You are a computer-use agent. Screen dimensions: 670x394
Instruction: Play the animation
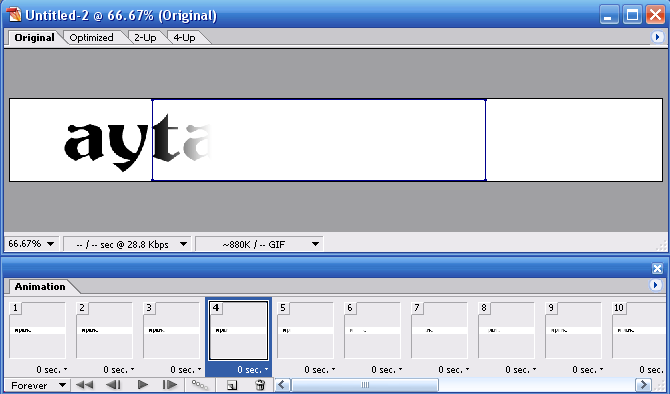pyautogui.click(x=143, y=385)
